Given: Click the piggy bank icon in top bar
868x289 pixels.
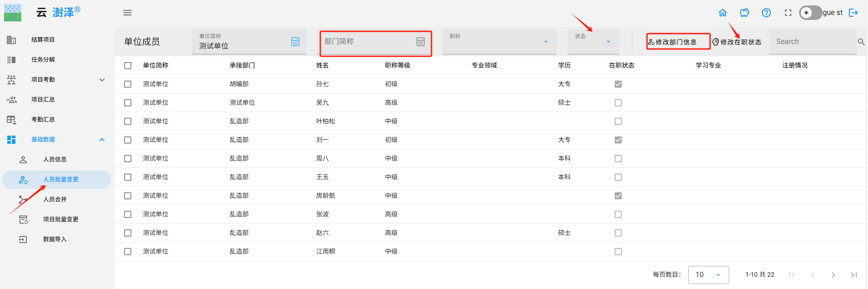Looking at the screenshot, I should tap(745, 13).
